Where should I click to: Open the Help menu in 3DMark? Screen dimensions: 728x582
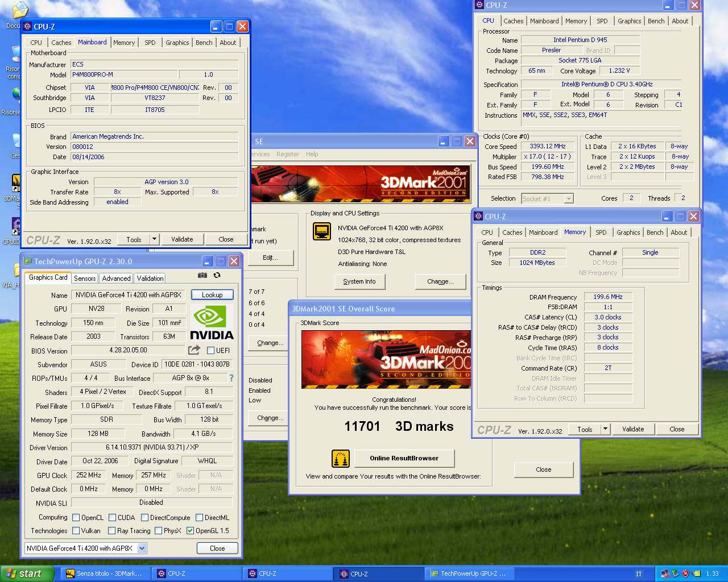point(312,154)
